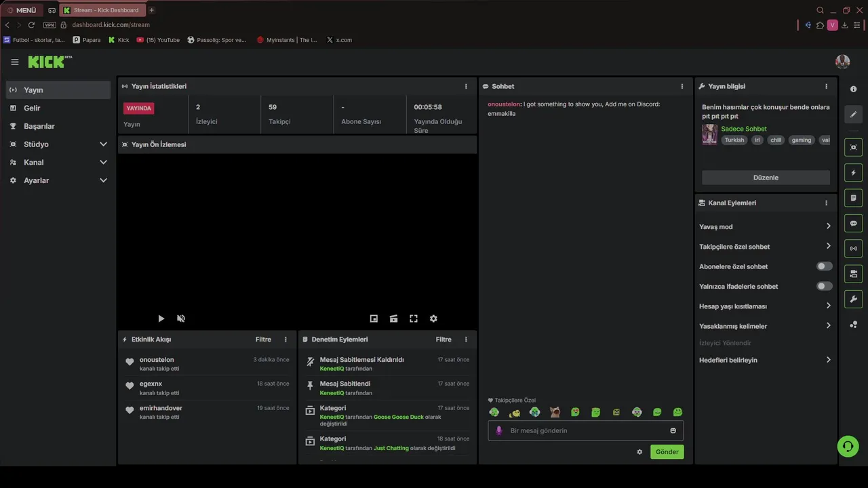Click Goose Goose Duck category link
Screen dimensions: 868x488
[x=398, y=417]
